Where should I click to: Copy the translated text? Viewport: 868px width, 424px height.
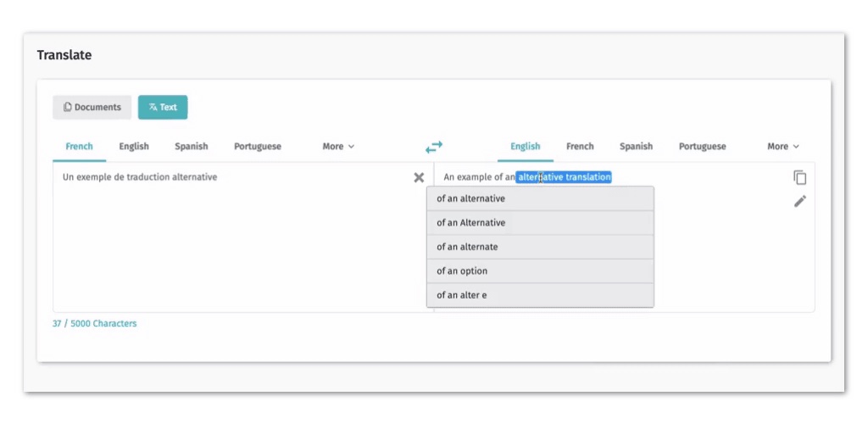(800, 177)
